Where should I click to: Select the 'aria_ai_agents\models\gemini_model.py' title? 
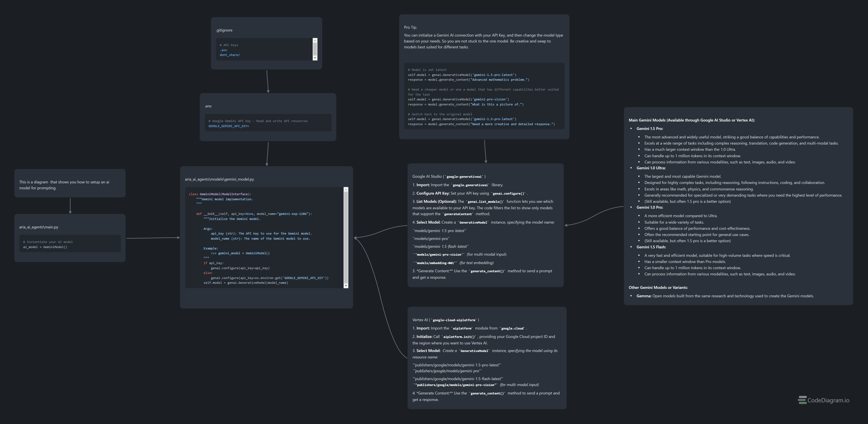tap(219, 179)
